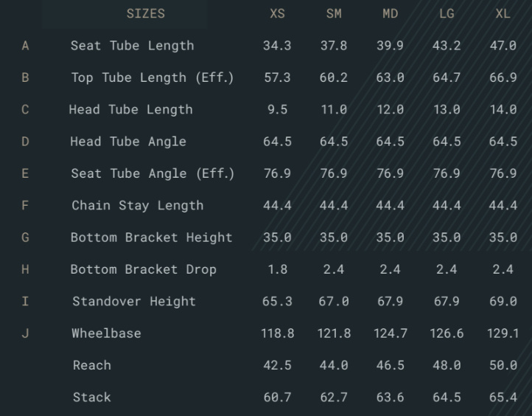Image resolution: width=532 pixels, height=416 pixels.
Task: Select the XL size column header
Action: click(x=503, y=13)
